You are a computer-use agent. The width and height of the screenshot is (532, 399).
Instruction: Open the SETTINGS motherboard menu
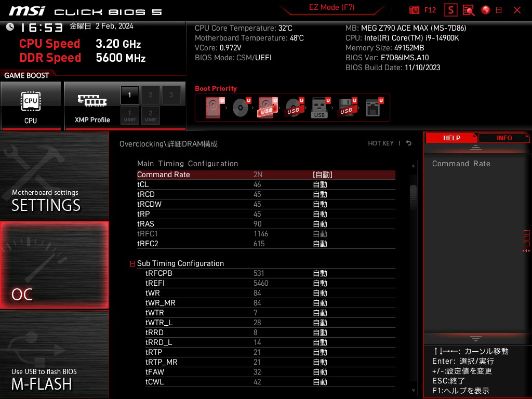pyautogui.click(x=55, y=176)
